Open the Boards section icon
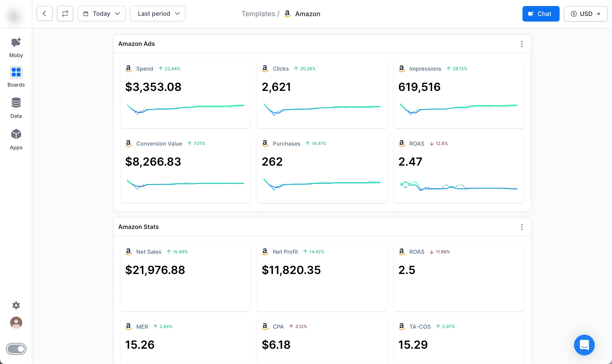The height and width of the screenshot is (364, 612). point(16,72)
